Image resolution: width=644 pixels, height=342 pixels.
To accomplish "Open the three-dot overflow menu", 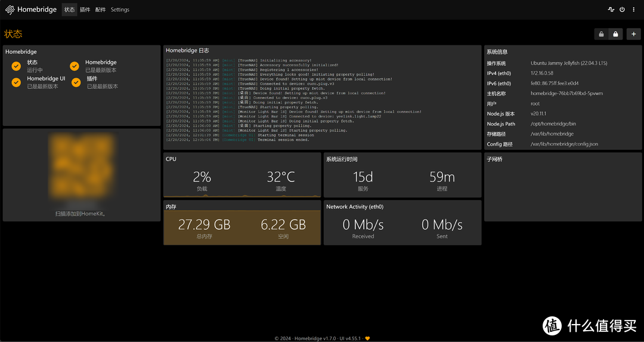I will tap(634, 10).
